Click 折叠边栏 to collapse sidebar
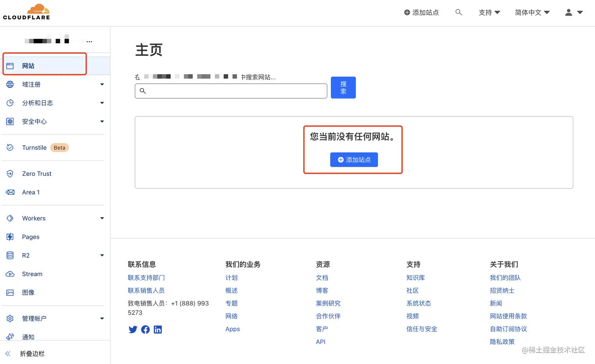The width and height of the screenshot is (595, 364). (x=32, y=354)
